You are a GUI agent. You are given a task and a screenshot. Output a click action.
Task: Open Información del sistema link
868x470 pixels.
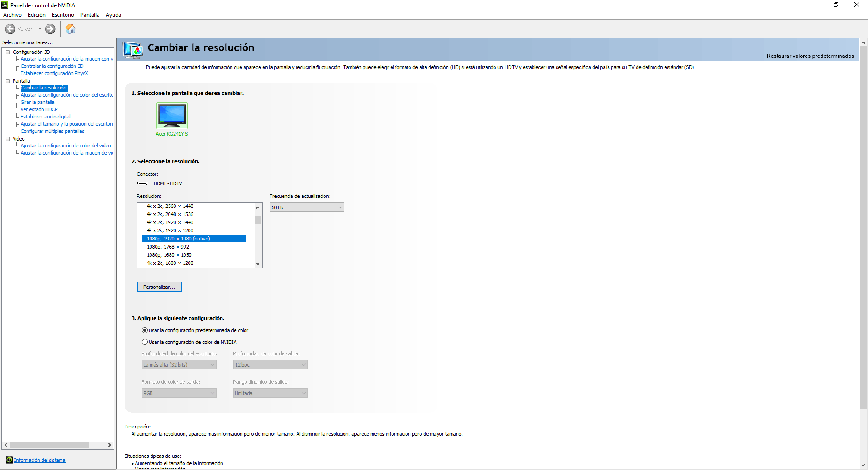pos(40,460)
